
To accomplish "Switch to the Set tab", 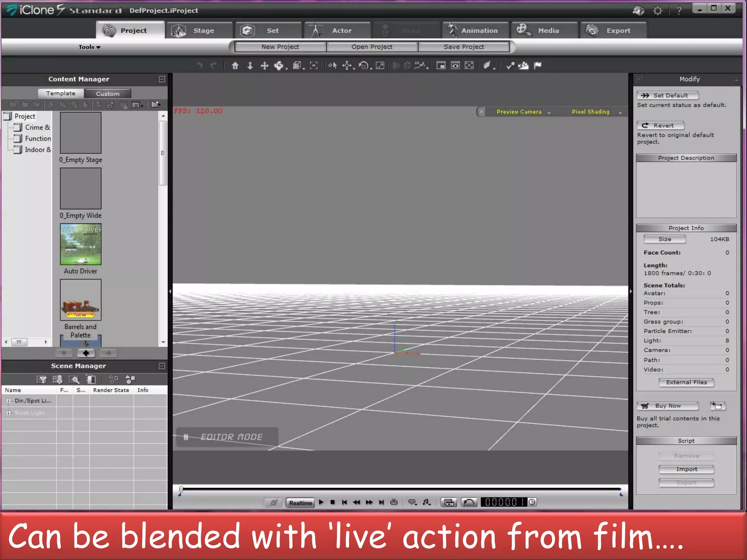I will [268, 31].
